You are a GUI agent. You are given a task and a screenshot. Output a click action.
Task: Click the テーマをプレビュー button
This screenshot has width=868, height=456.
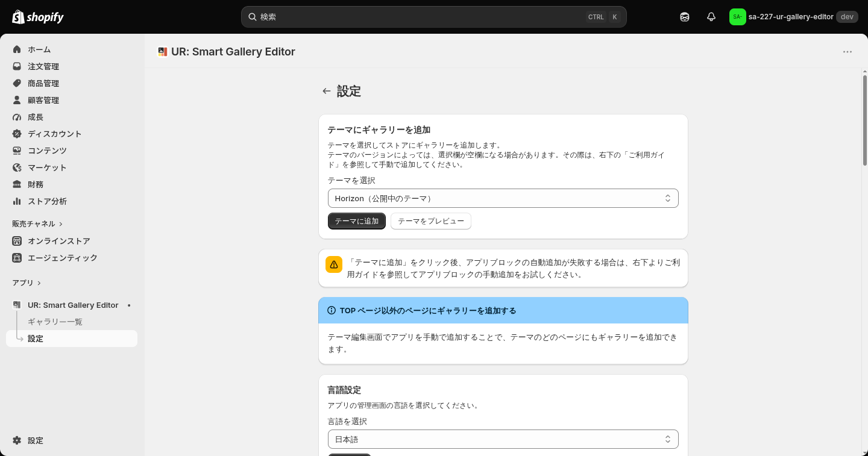[431, 221]
